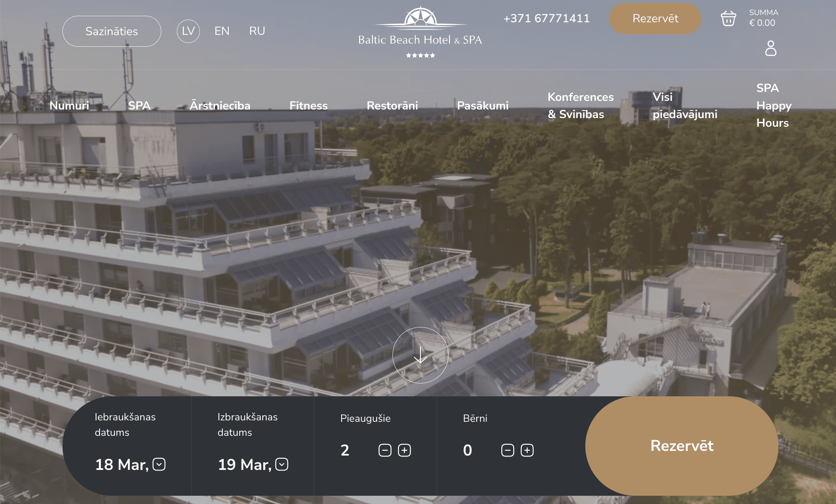Open the SPA Happy Hours menu

click(774, 106)
